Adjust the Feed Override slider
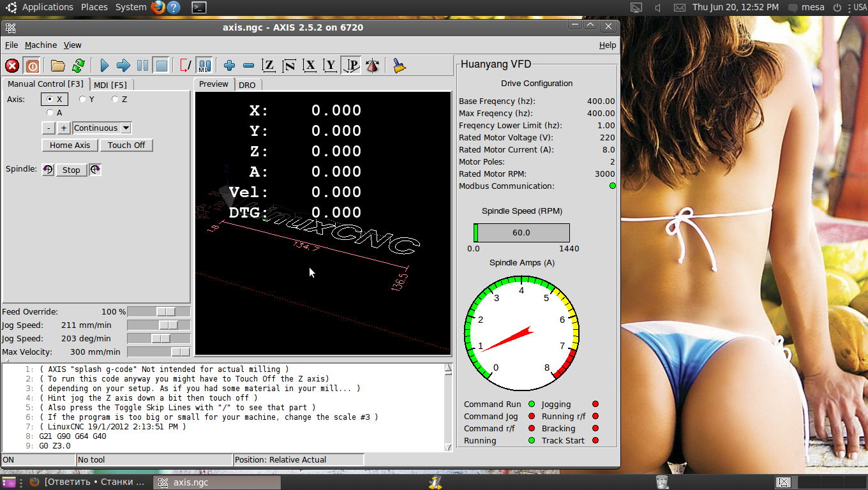 159,312
